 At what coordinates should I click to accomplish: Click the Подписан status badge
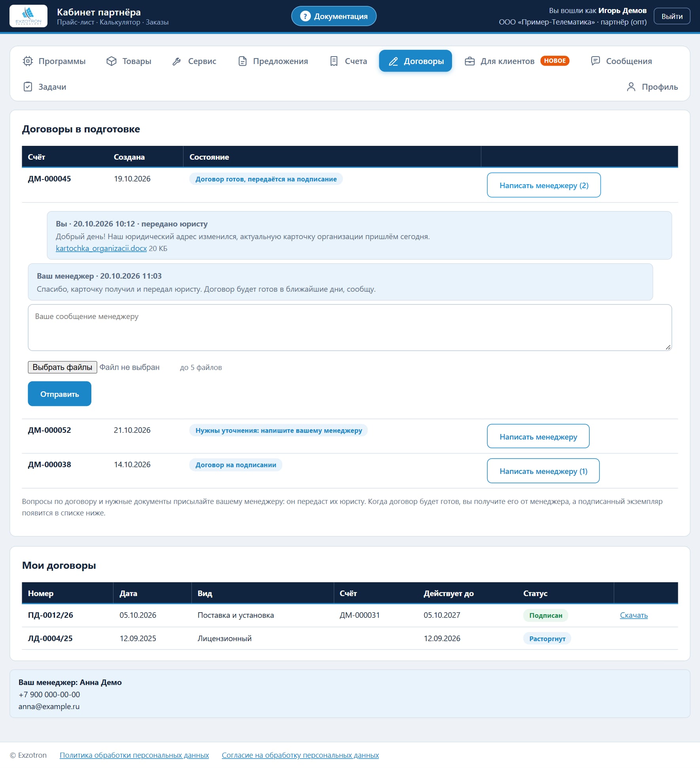[x=546, y=615]
